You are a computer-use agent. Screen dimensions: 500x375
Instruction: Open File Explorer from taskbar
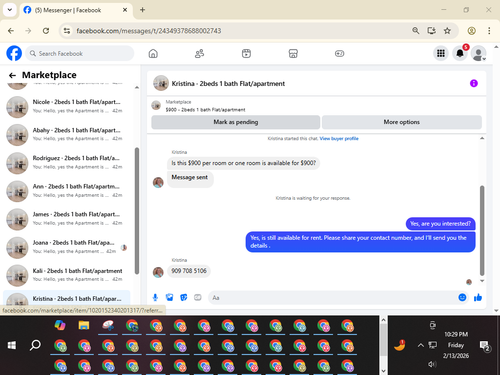(84, 326)
